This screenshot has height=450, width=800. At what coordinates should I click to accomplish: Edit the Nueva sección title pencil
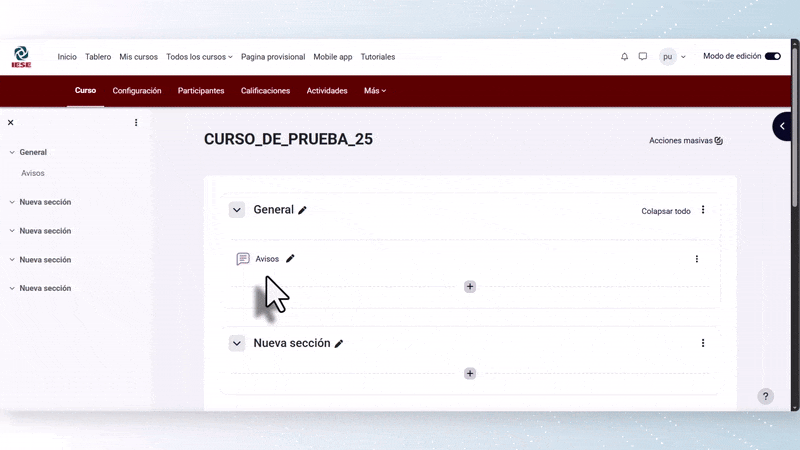click(x=339, y=344)
